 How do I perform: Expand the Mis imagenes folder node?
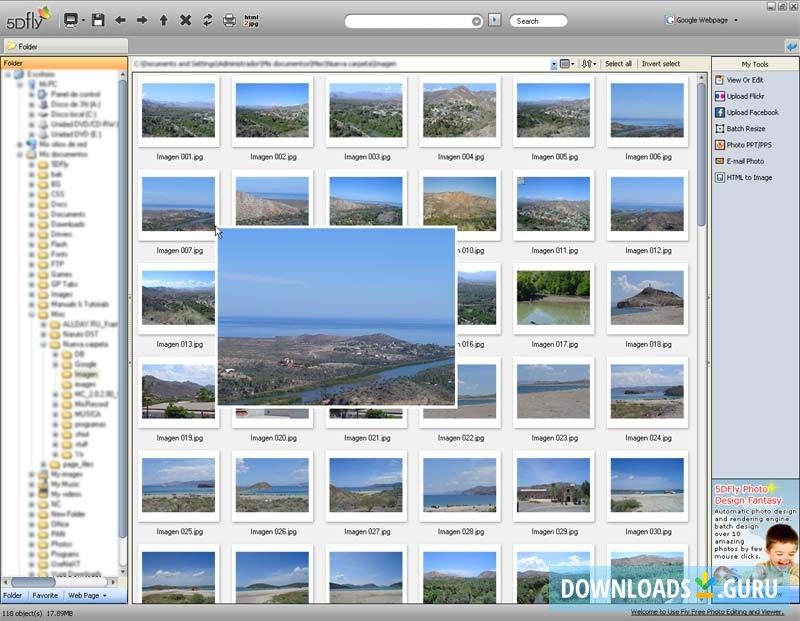pos(30,473)
